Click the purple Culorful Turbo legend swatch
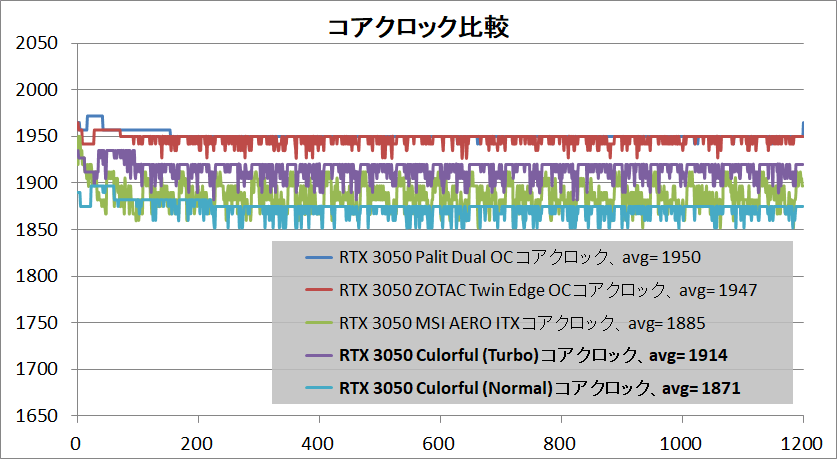837x459 pixels. point(319,355)
